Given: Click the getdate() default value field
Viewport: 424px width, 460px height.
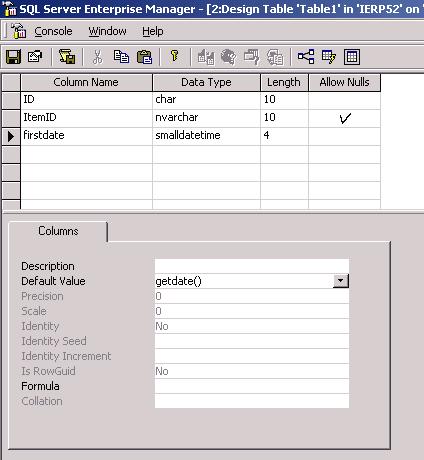Looking at the screenshot, I should [x=244, y=281].
